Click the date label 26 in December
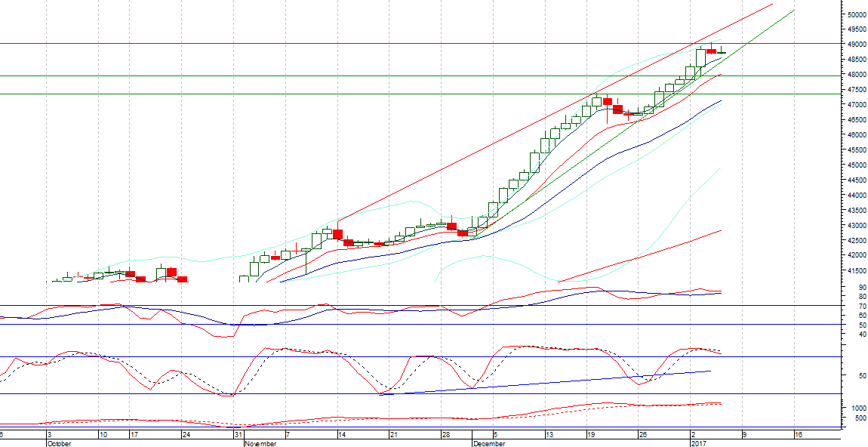Image resolution: width=868 pixels, height=447 pixels. click(x=642, y=435)
